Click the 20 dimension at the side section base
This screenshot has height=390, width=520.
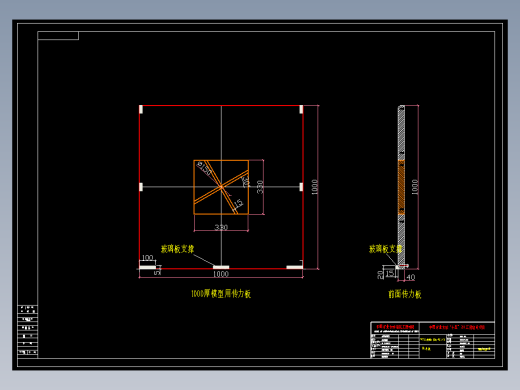pos(380,275)
